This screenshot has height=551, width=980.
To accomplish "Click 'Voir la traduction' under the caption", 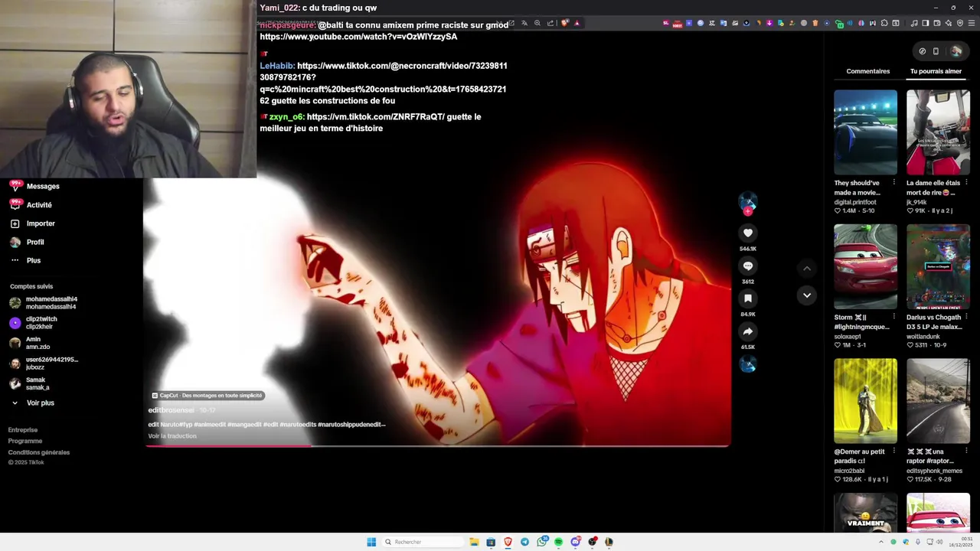I will point(172,436).
